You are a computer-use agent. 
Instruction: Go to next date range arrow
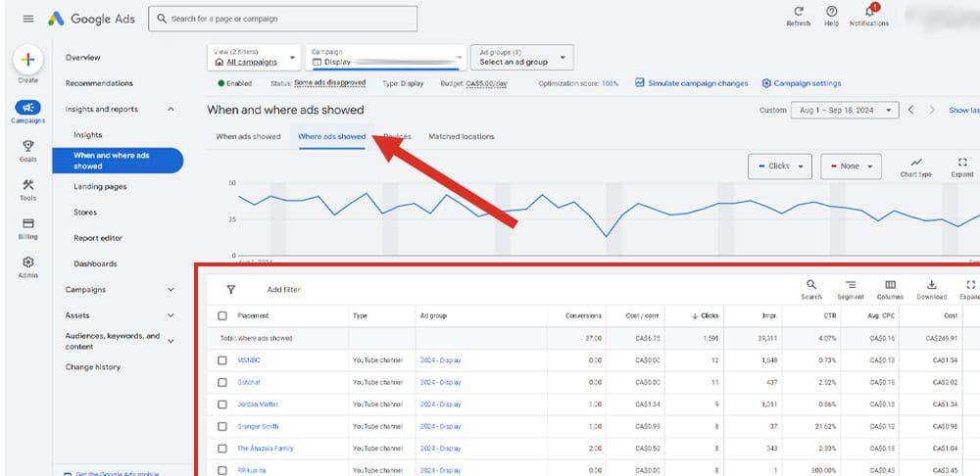click(932, 110)
